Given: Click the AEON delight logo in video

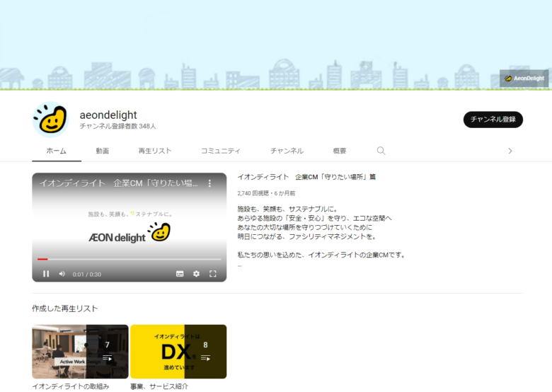Looking at the screenshot, I should click(130, 233).
